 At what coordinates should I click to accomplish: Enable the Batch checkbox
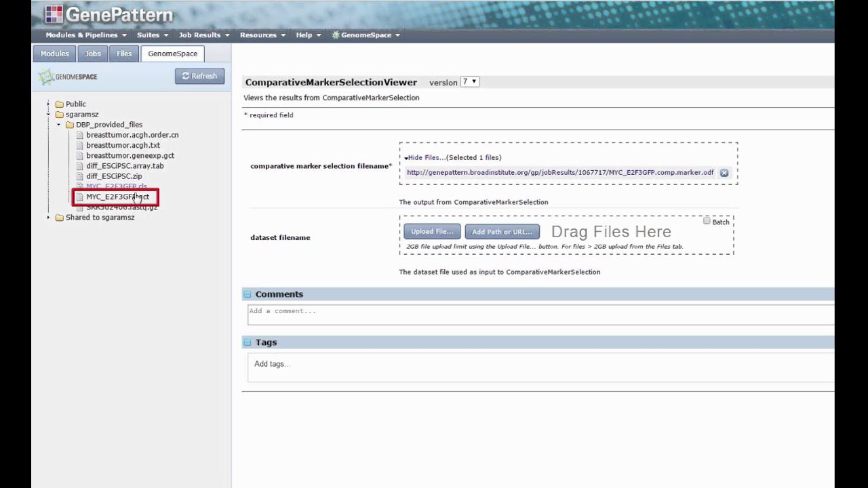coord(707,221)
